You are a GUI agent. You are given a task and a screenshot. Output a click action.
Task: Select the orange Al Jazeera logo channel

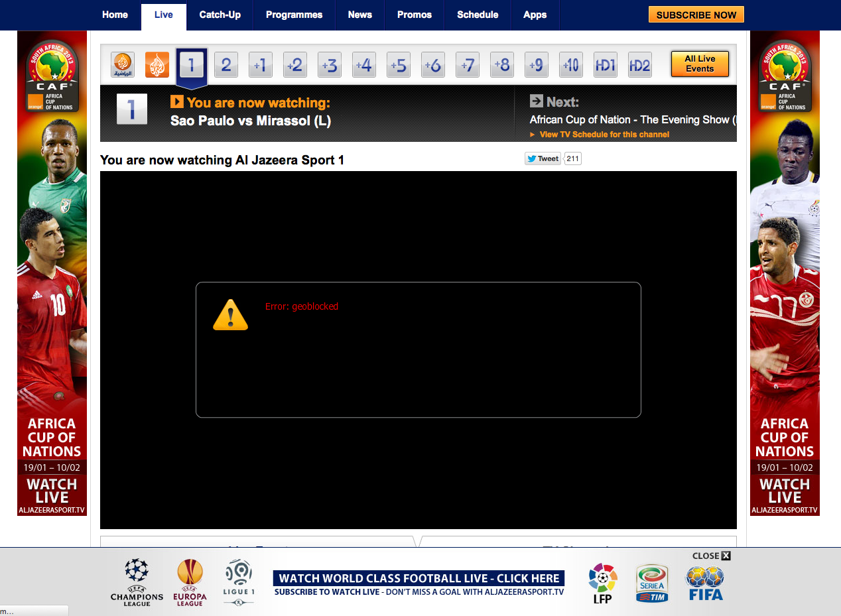pos(157,65)
